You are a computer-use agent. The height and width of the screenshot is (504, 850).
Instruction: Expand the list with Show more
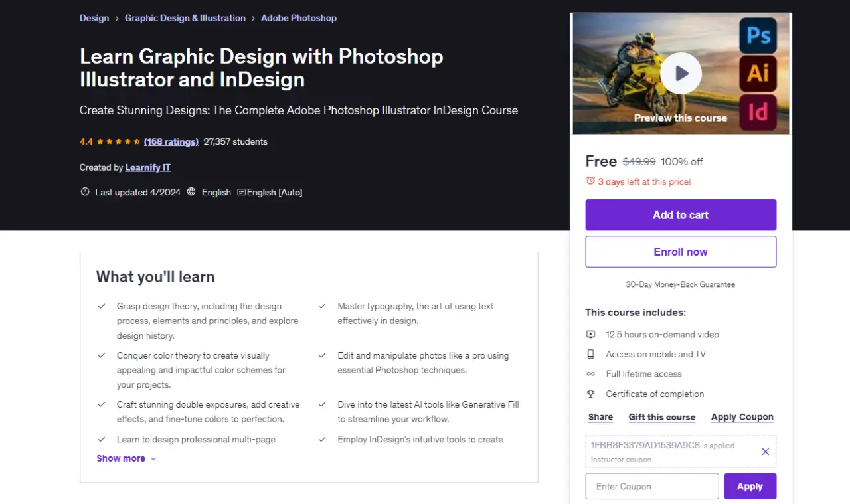coord(126,458)
